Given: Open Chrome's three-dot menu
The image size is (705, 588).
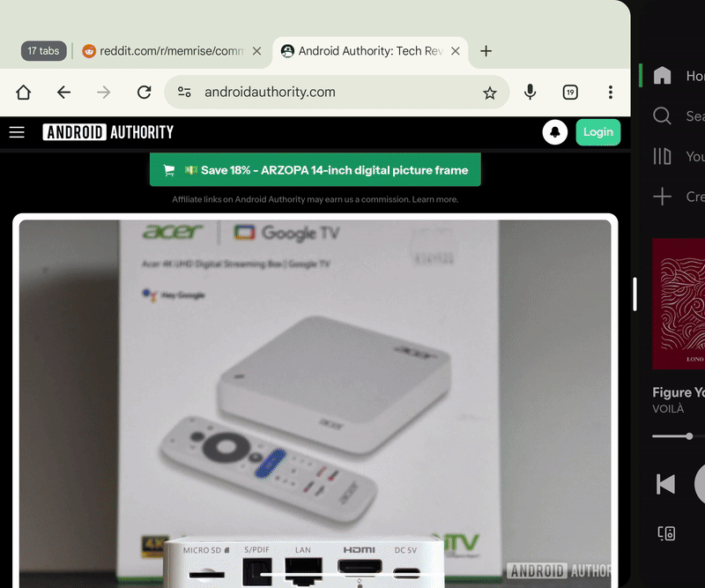Looking at the screenshot, I should point(611,92).
